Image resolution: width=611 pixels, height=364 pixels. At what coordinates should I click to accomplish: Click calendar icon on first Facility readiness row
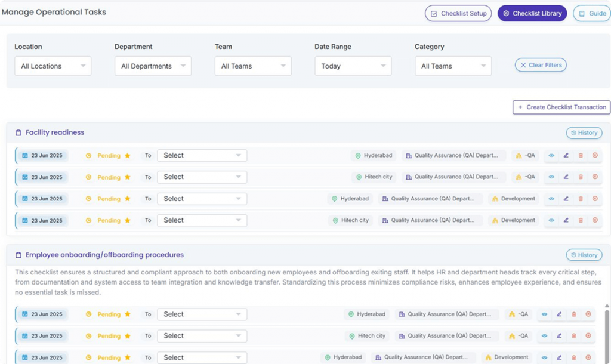click(x=25, y=155)
